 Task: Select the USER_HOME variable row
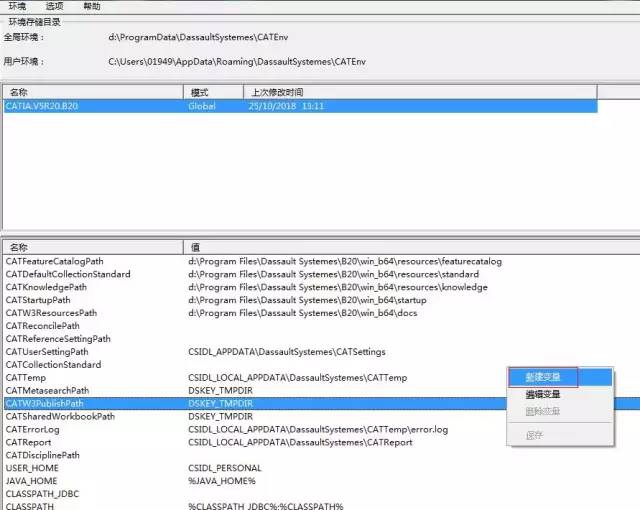(32, 468)
